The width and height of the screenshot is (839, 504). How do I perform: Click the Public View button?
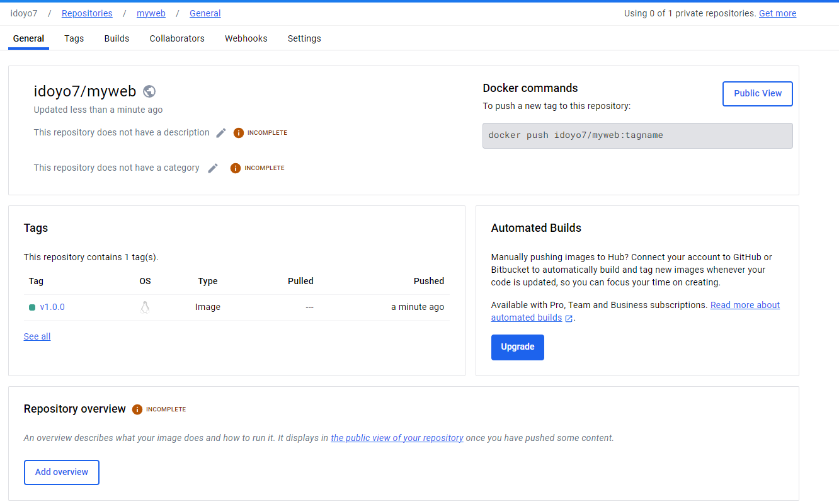click(758, 93)
